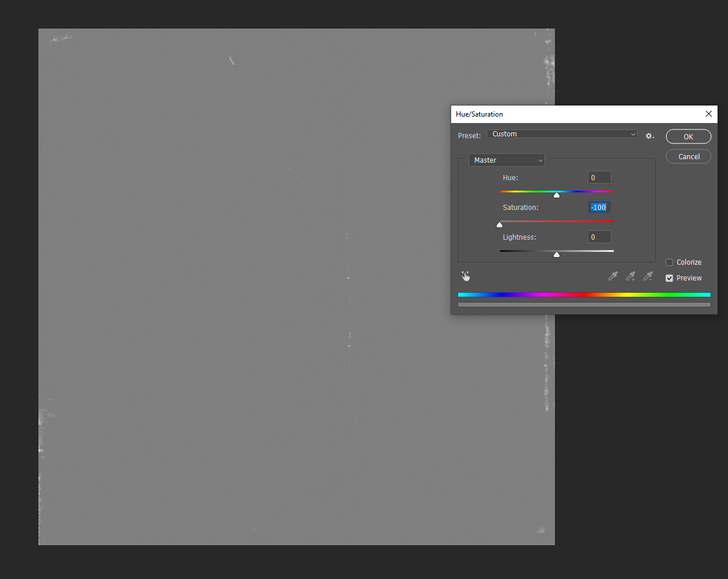728x579 pixels.
Task: Confirm the adjustment with OK
Action: [x=688, y=136]
